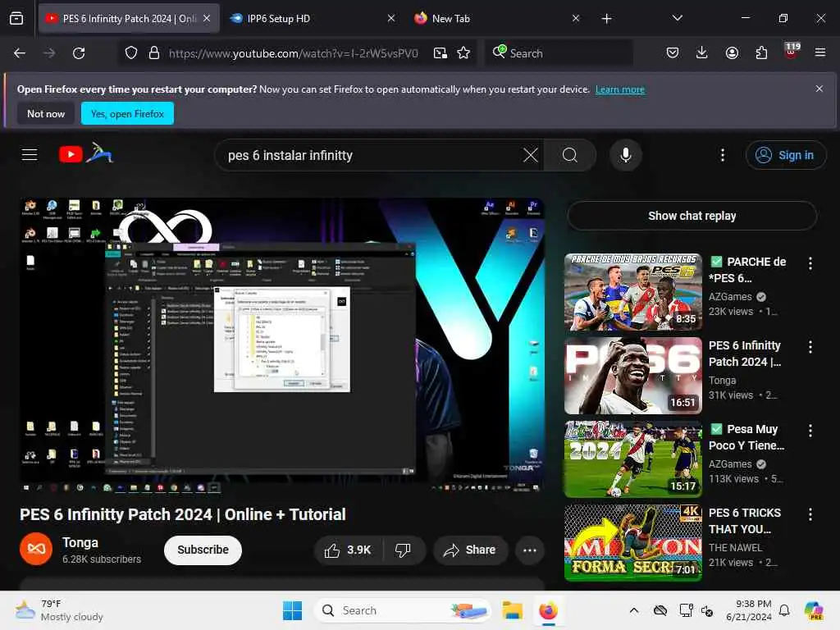This screenshot has width=840, height=630.
Task: Open clock showing 9:38 PM
Action: tap(748, 610)
